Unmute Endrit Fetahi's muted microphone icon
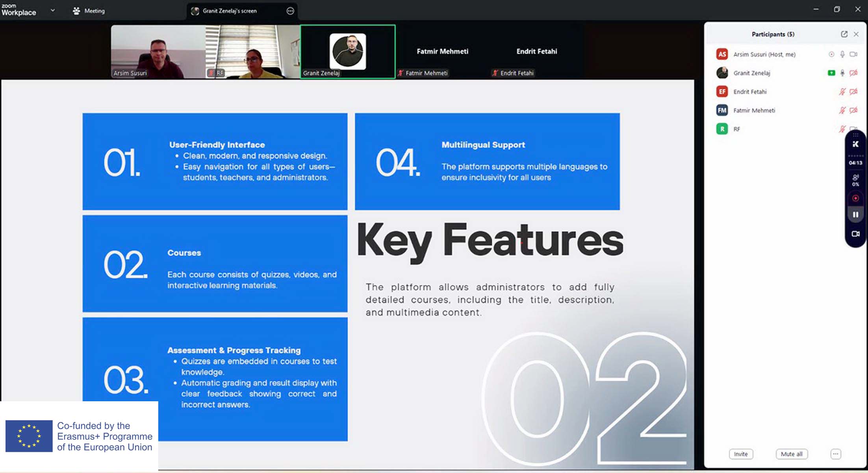This screenshot has height=473, width=868. (x=842, y=92)
